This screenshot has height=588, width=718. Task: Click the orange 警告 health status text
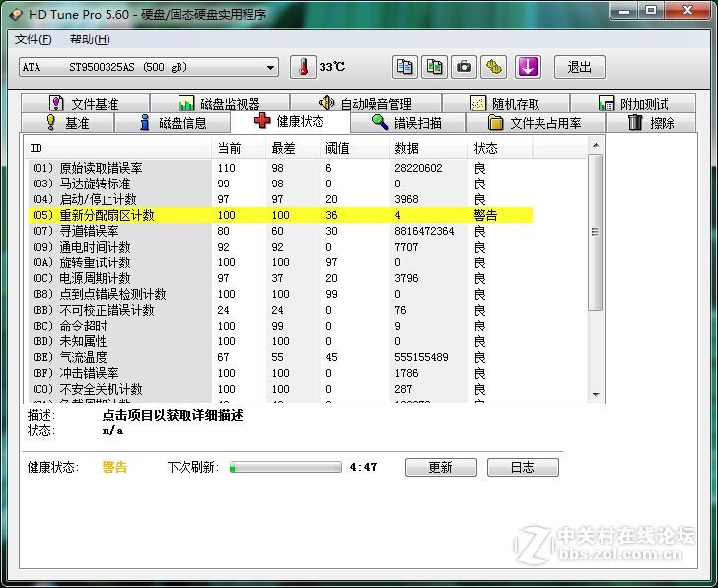[114, 467]
